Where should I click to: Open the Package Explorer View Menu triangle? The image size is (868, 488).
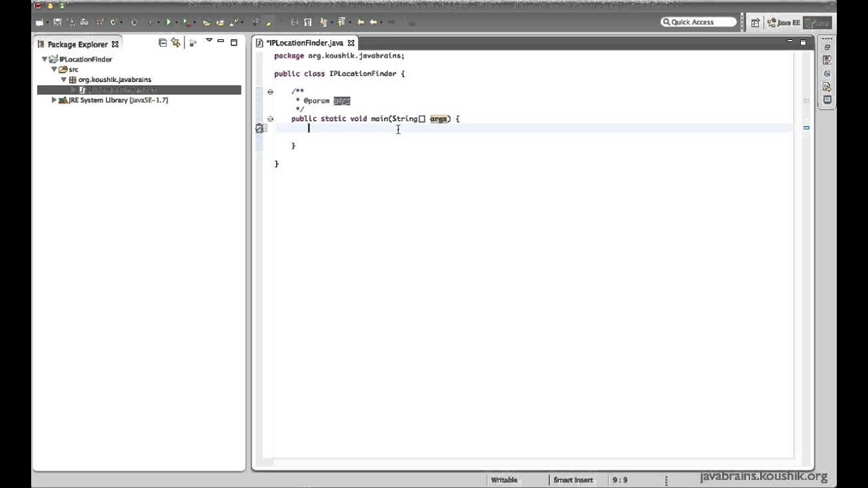point(209,41)
